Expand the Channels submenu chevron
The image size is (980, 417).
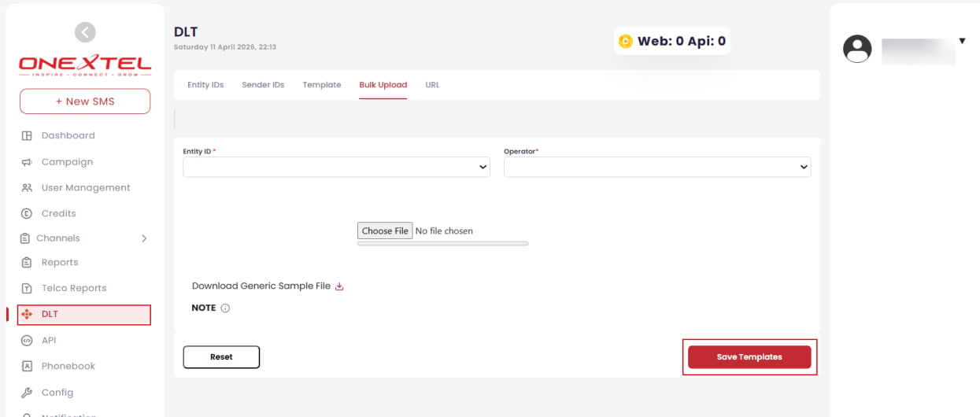pos(144,238)
